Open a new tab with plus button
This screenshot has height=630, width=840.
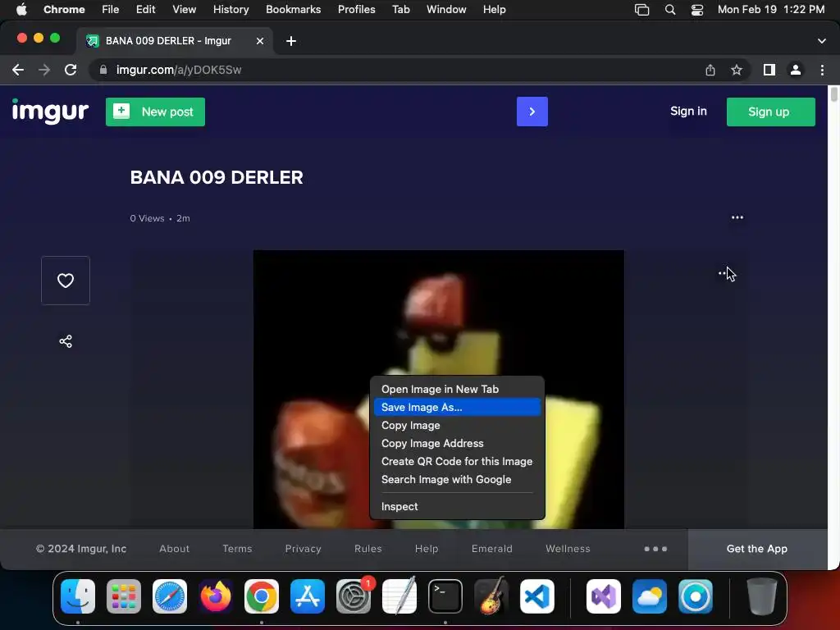(291, 41)
